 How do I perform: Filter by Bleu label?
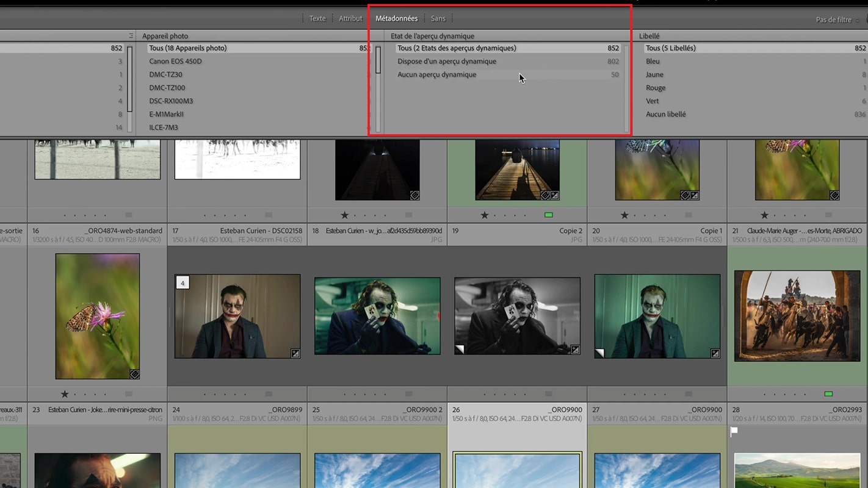pyautogui.click(x=756, y=62)
